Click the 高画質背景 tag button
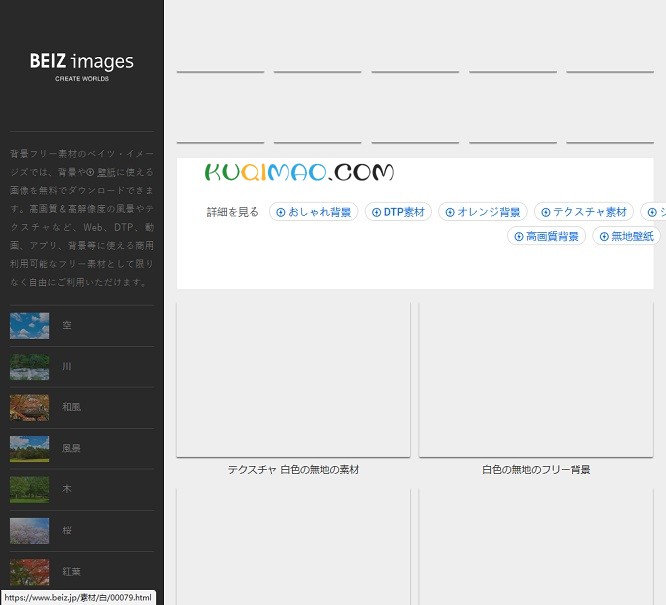The image size is (666, 605). click(x=546, y=236)
